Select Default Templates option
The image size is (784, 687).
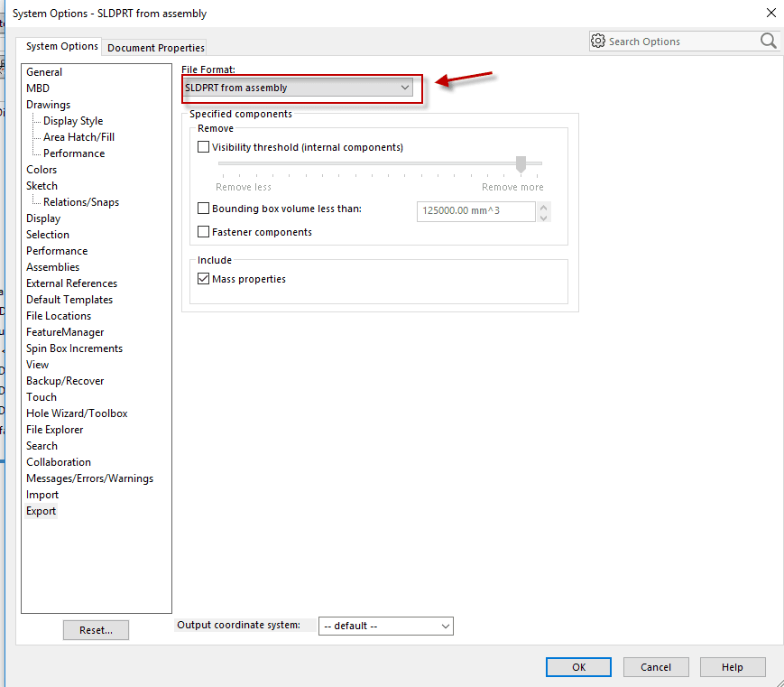click(69, 300)
